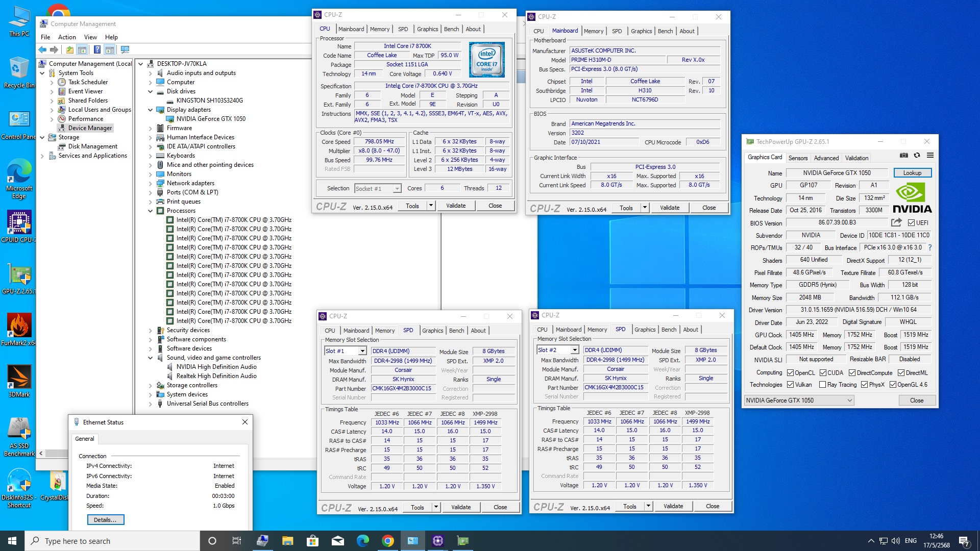Click the left scroll arrow in the tree pane
Screen dimensions: 980x551
[41, 453]
